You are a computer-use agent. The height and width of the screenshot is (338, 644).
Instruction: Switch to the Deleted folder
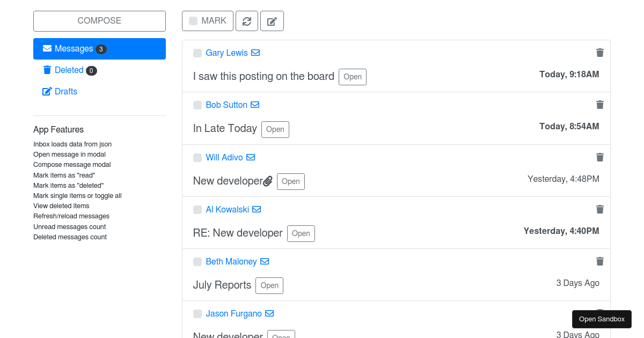click(68, 70)
